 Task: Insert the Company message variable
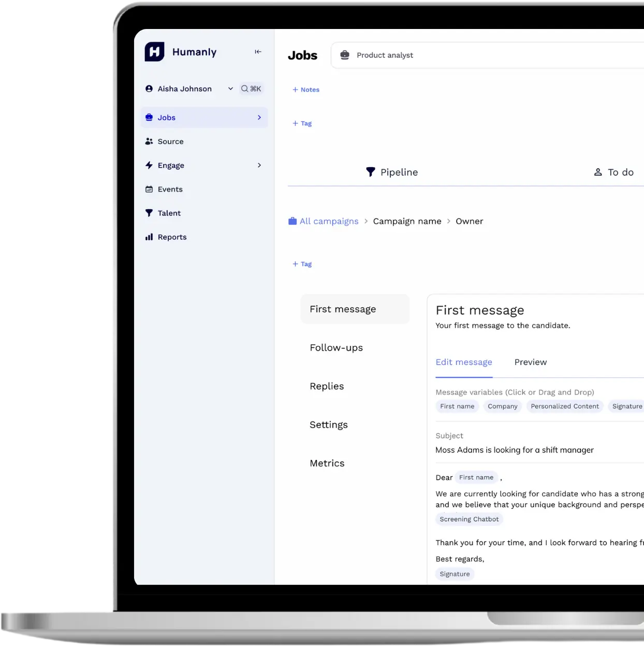[503, 406]
